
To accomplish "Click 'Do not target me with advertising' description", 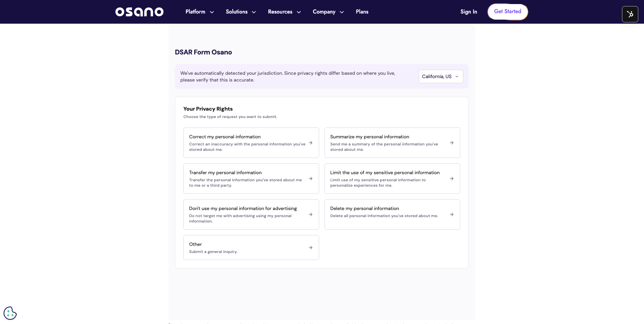I will tap(240, 218).
